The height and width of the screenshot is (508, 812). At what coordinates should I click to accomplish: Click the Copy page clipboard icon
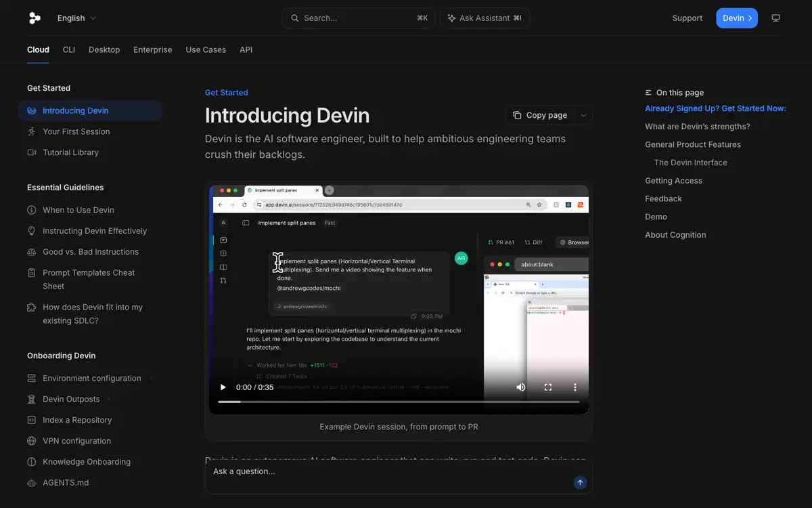[x=517, y=115]
